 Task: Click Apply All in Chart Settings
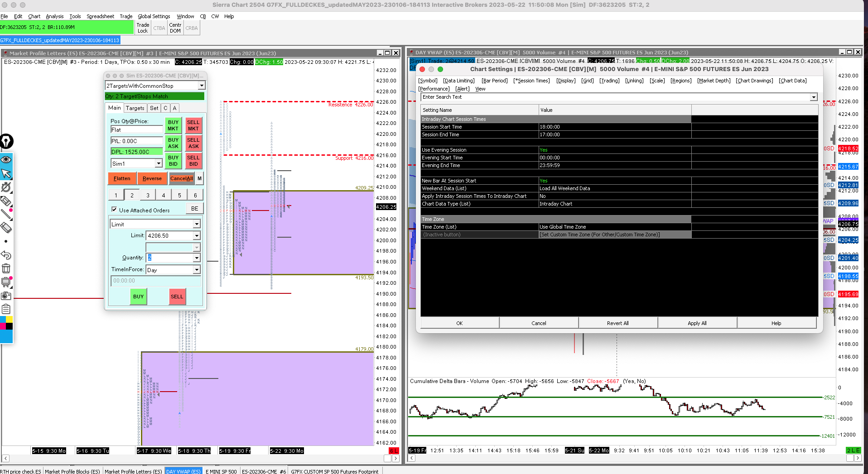(x=697, y=323)
